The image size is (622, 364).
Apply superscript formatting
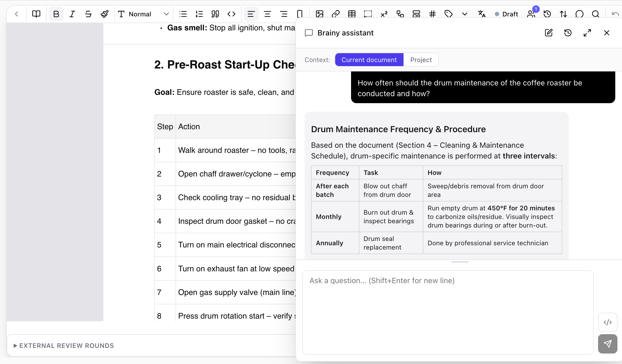pyautogui.click(x=384, y=14)
